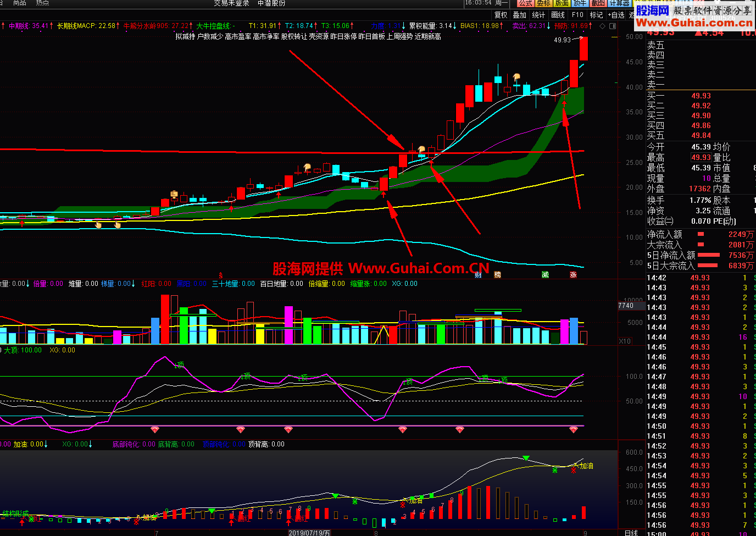The width and height of the screenshot is (756, 536).
Task: Click the 拟减持 tag
Action: (185, 37)
